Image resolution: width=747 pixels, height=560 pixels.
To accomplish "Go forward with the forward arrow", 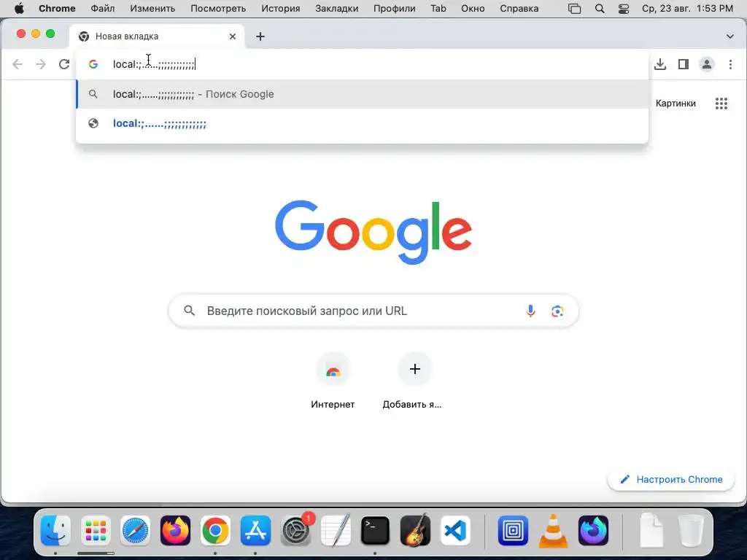I will [x=41, y=64].
